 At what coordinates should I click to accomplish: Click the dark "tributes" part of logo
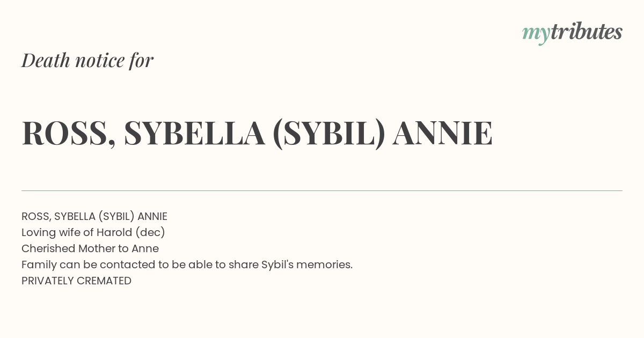[586, 32]
